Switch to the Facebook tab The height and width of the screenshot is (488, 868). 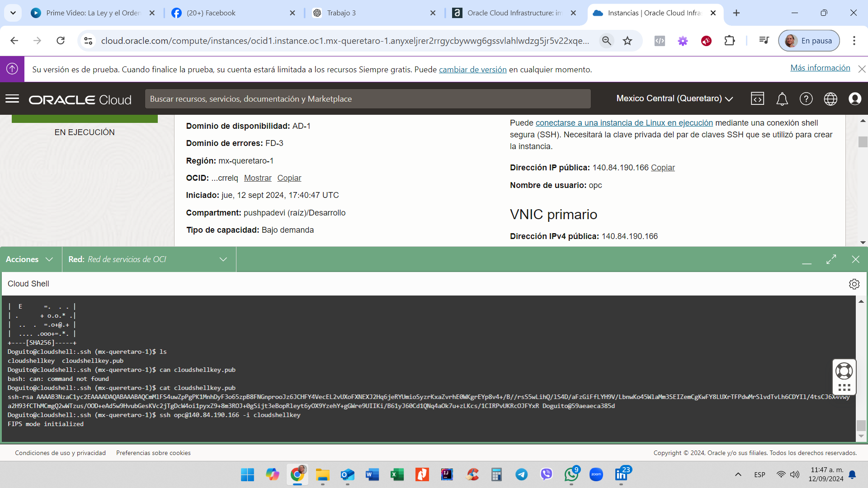point(233,13)
